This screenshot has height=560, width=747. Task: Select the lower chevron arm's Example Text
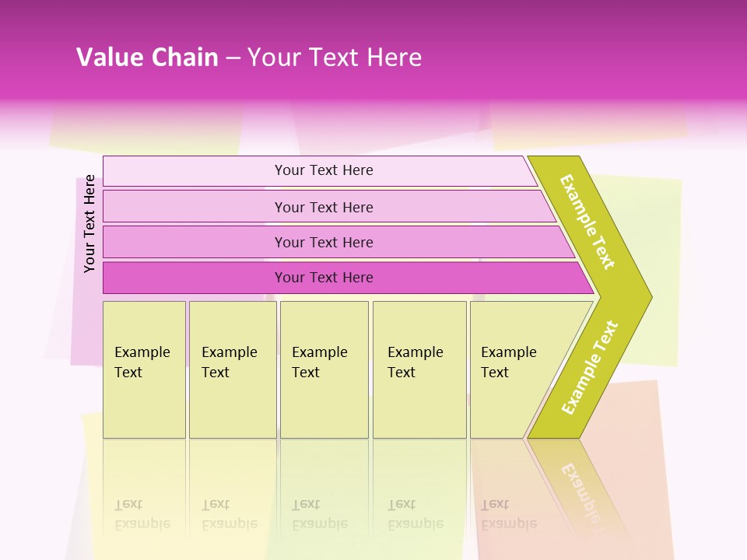click(x=590, y=367)
